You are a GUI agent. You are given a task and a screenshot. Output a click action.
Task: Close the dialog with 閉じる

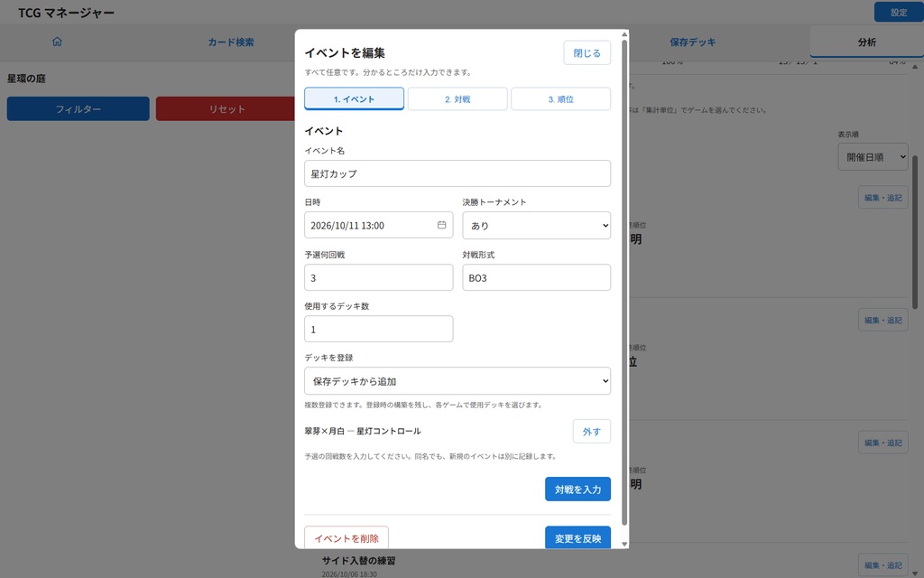click(587, 52)
